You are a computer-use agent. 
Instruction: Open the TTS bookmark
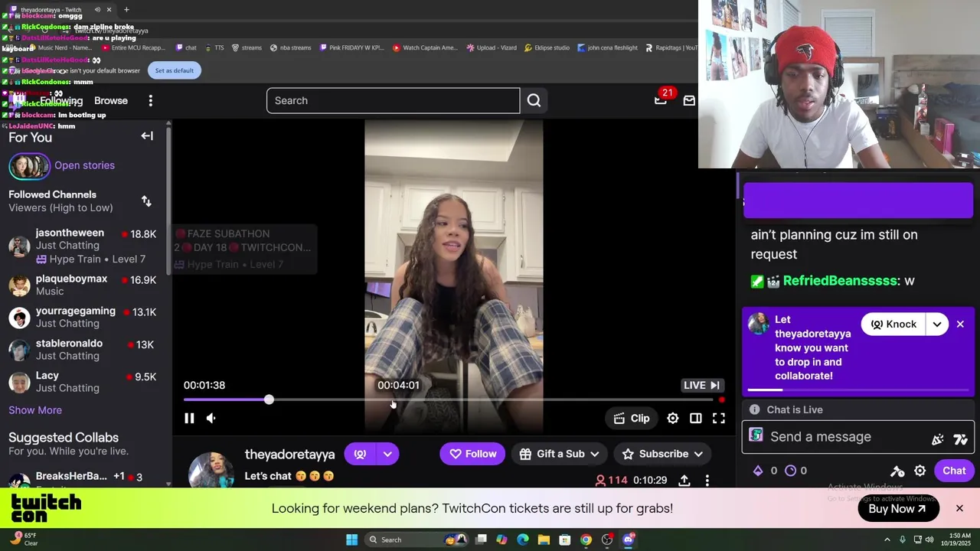[214, 47]
